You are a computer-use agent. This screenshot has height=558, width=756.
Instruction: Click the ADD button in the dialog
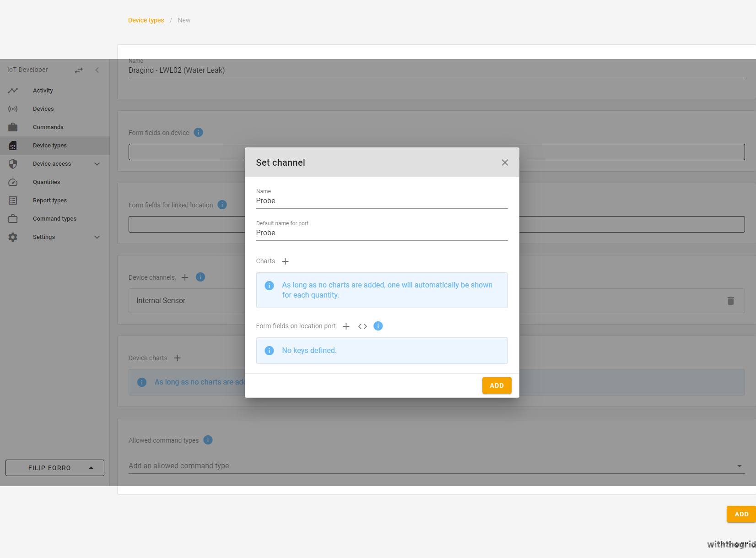coord(497,385)
